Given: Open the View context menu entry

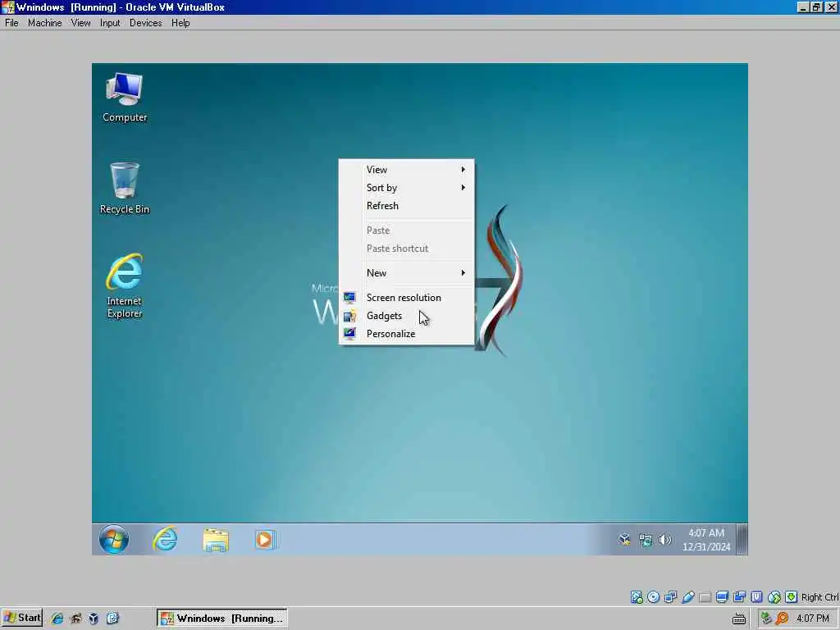Looking at the screenshot, I should tap(407, 169).
